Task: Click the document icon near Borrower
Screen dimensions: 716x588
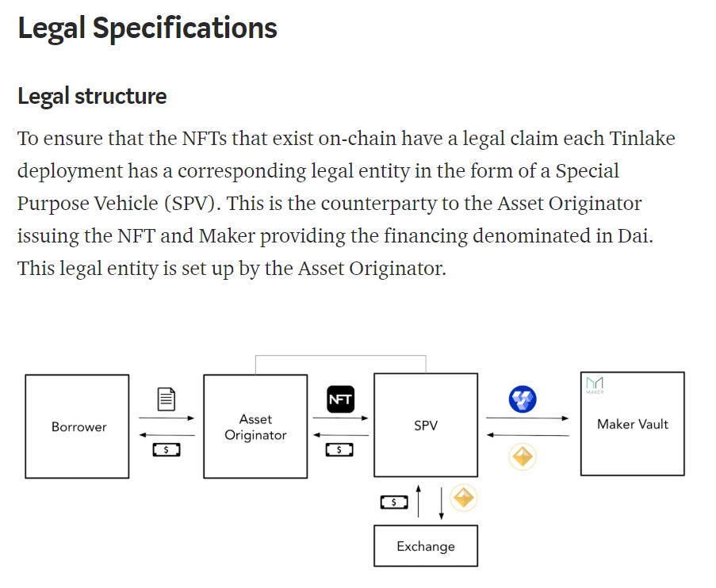Action: pos(167,399)
